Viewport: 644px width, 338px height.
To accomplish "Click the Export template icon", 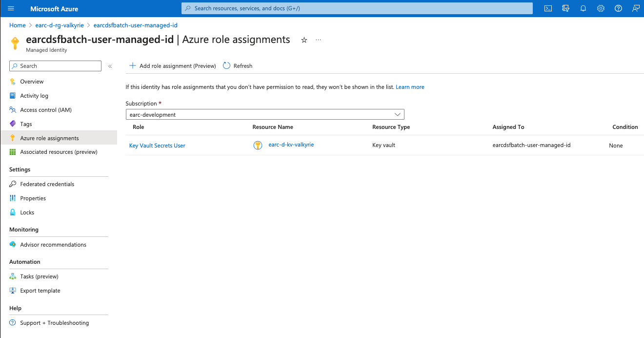I will [13, 291].
